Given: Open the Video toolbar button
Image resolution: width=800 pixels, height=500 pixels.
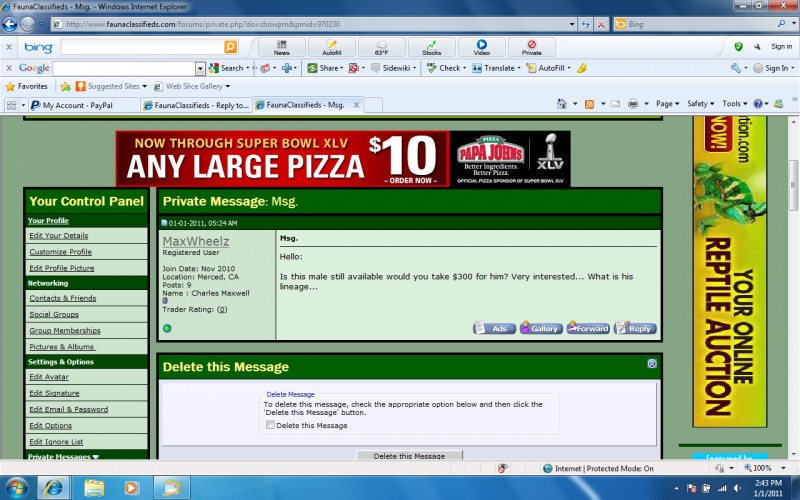Looking at the screenshot, I should click(x=482, y=47).
